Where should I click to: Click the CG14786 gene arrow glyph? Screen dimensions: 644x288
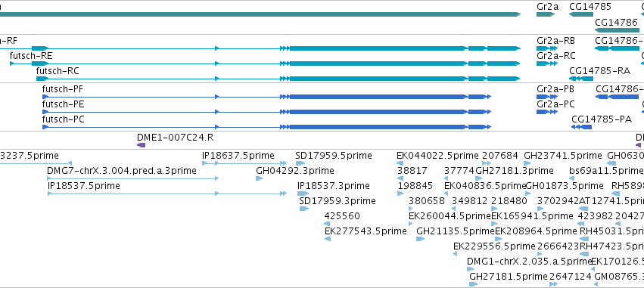point(618,30)
